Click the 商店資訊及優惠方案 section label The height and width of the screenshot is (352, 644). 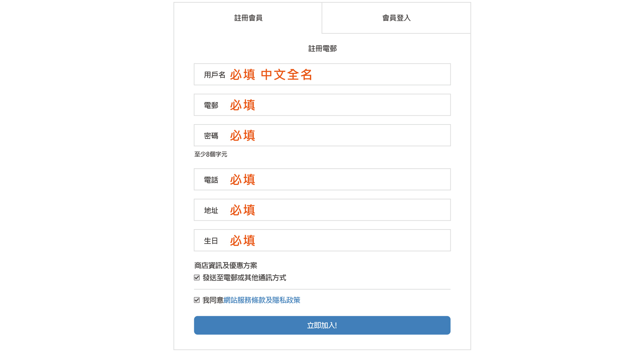tap(225, 265)
